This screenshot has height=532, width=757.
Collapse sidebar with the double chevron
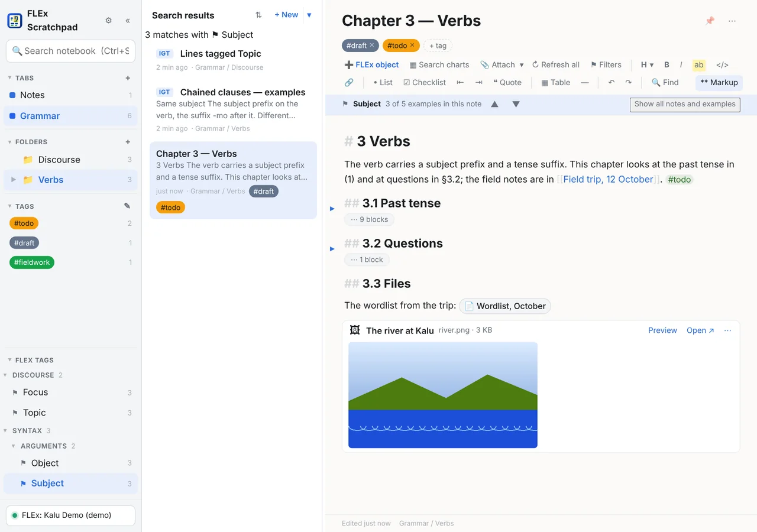[128, 21]
